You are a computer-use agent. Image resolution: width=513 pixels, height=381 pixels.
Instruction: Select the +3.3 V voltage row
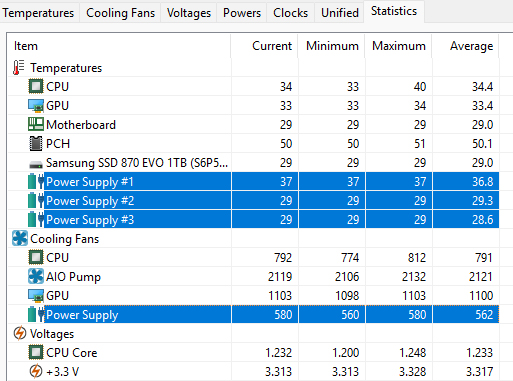[x=254, y=371]
